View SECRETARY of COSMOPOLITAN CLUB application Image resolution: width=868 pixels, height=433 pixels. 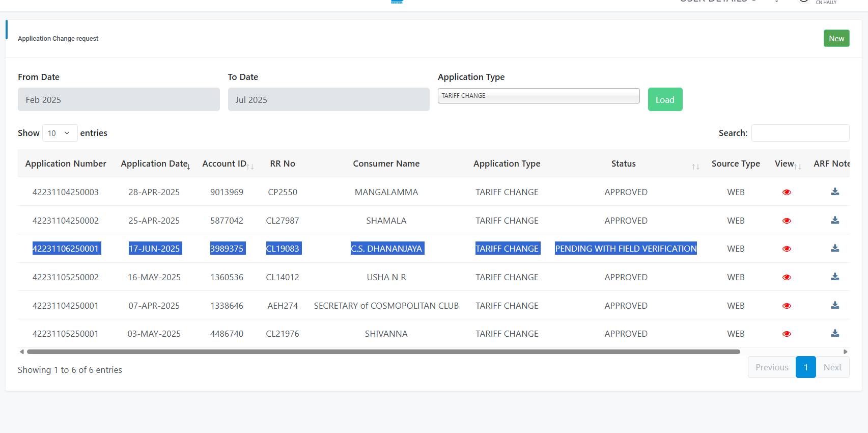[x=787, y=306]
